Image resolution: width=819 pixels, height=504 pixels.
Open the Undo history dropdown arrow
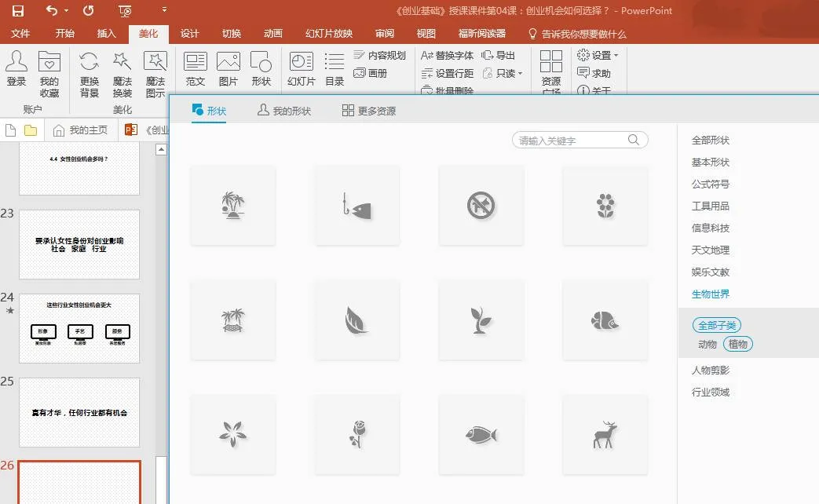(x=66, y=10)
